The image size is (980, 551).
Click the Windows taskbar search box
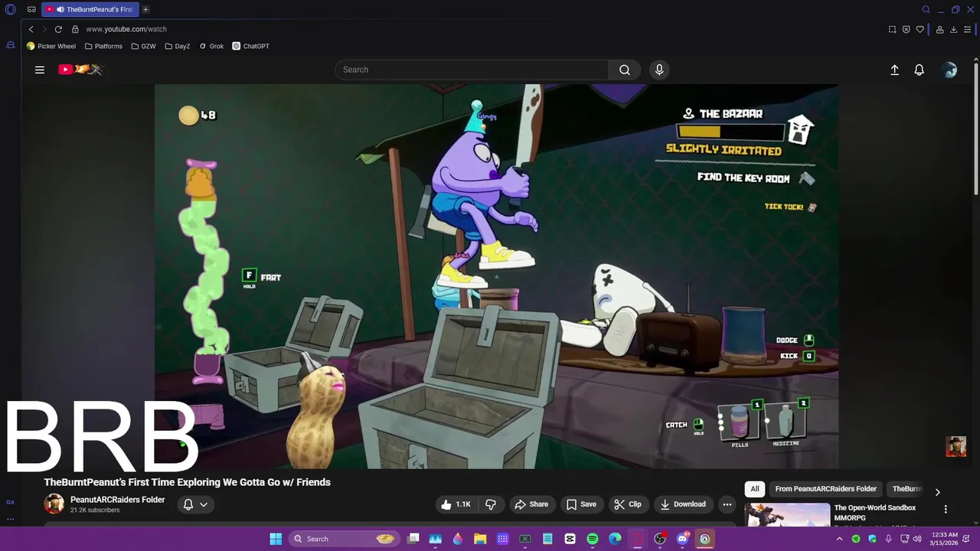[x=344, y=539]
